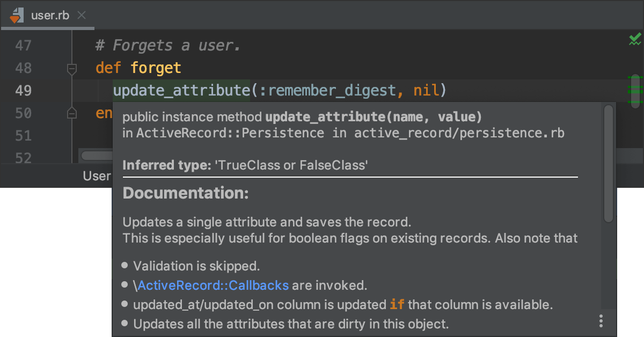This screenshot has width=644, height=337.
Task: Select the update_attribute call in the code
Action: pos(179,90)
